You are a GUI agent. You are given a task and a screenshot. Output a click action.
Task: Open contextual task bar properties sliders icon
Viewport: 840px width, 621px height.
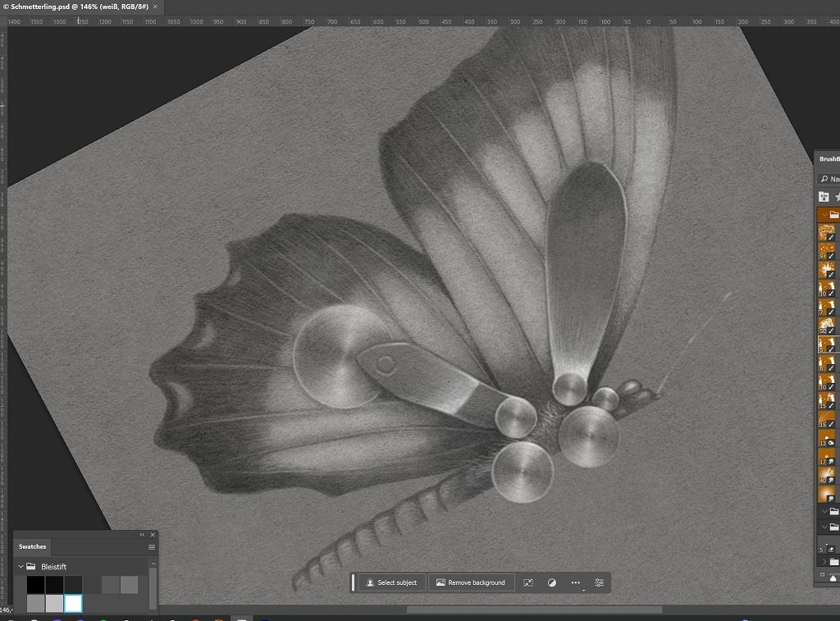point(599,582)
